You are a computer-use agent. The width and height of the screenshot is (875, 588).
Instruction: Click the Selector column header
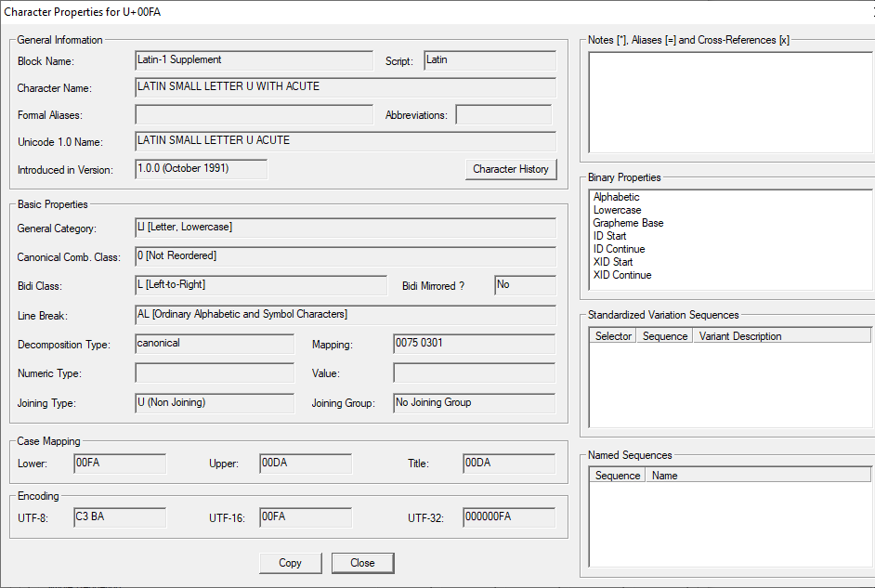click(x=613, y=336)
